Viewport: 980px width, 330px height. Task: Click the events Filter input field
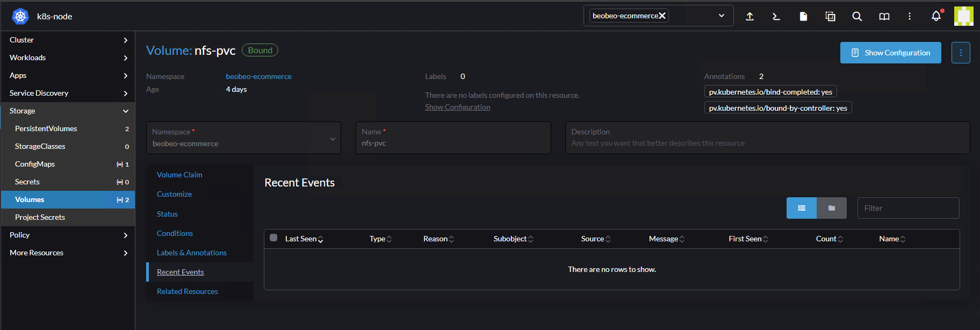(908, 208)
